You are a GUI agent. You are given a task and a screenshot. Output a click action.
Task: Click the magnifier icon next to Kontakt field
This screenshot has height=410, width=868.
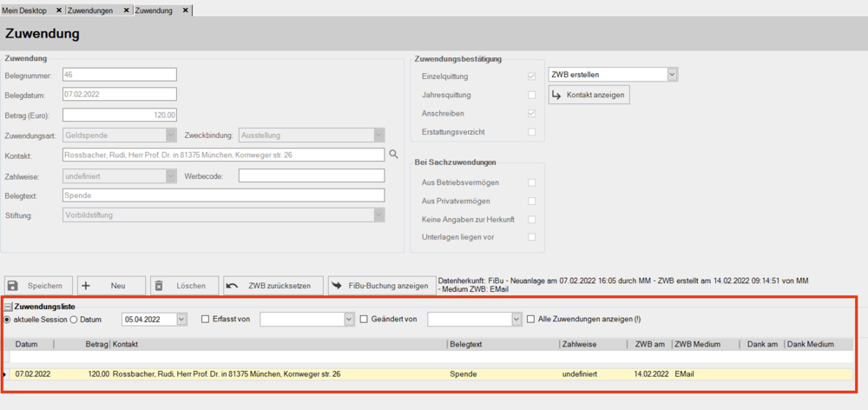click(x=393, y=155)
